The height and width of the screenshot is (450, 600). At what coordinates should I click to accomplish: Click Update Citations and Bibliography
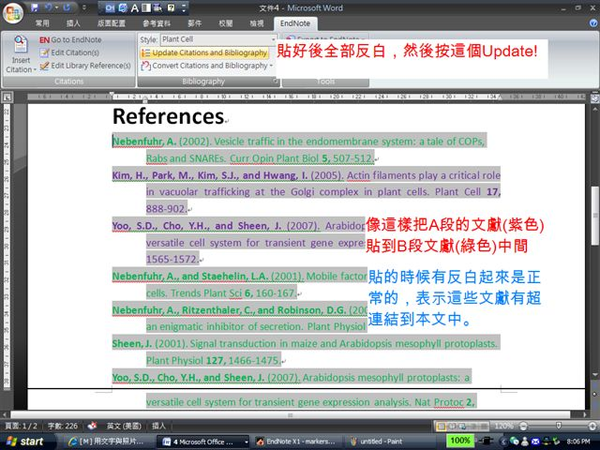pos(204,53)
